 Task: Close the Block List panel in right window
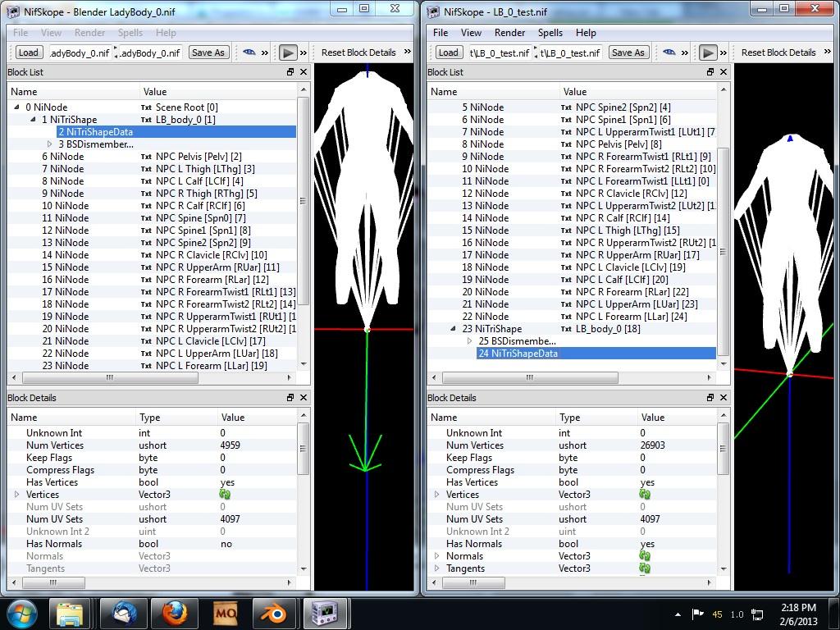[x=724, y=72]
